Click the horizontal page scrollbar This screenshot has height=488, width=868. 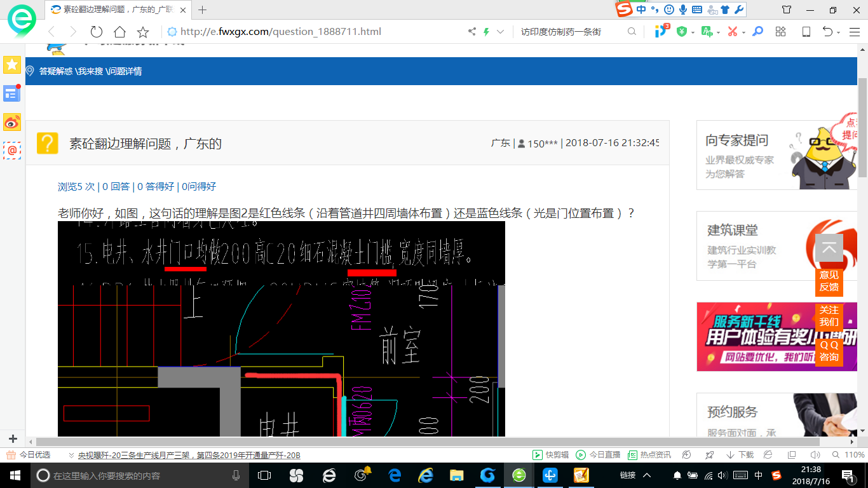[x=428, y=442]
